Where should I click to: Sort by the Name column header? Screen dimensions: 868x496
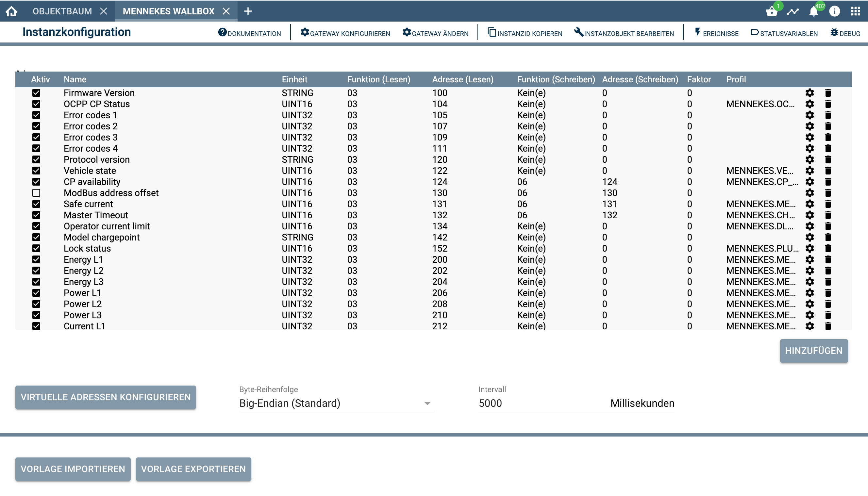(x=75, y=79)
